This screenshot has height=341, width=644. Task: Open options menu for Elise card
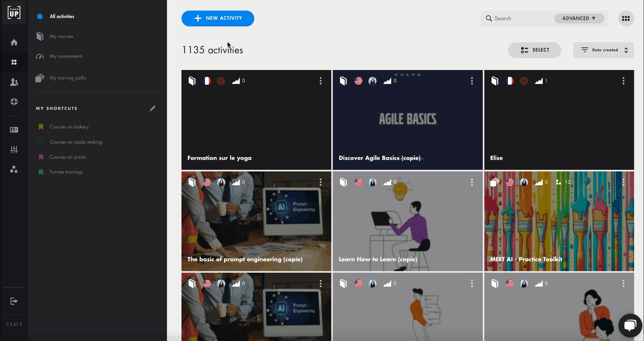623,81
